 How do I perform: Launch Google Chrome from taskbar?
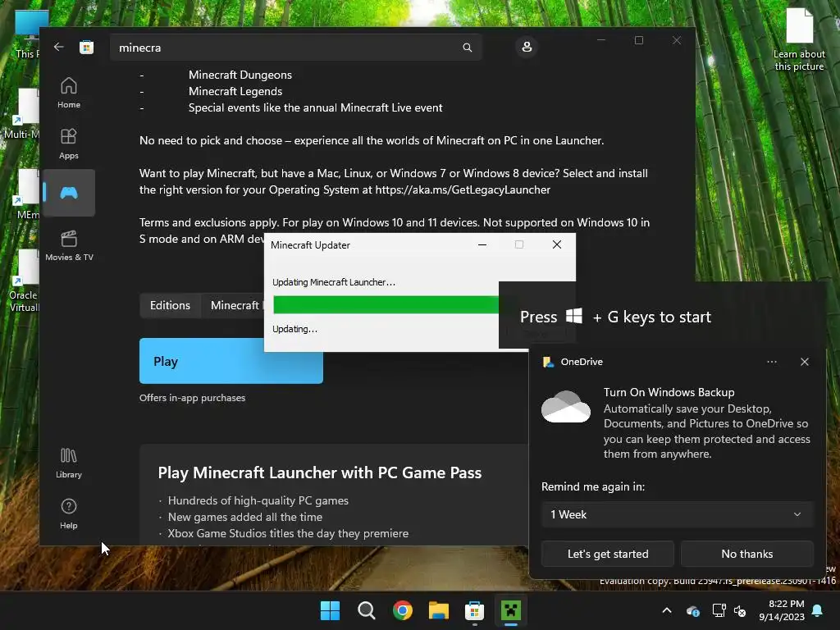(x=402, y=610)
